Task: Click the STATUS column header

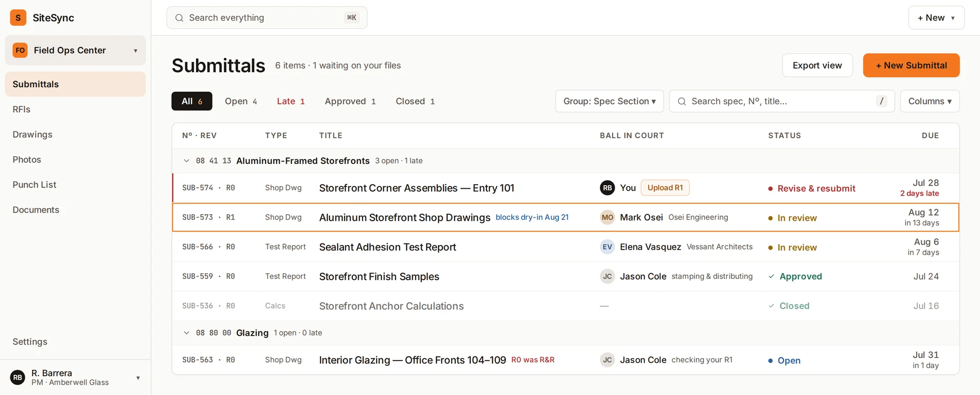Action: point(785,136)
